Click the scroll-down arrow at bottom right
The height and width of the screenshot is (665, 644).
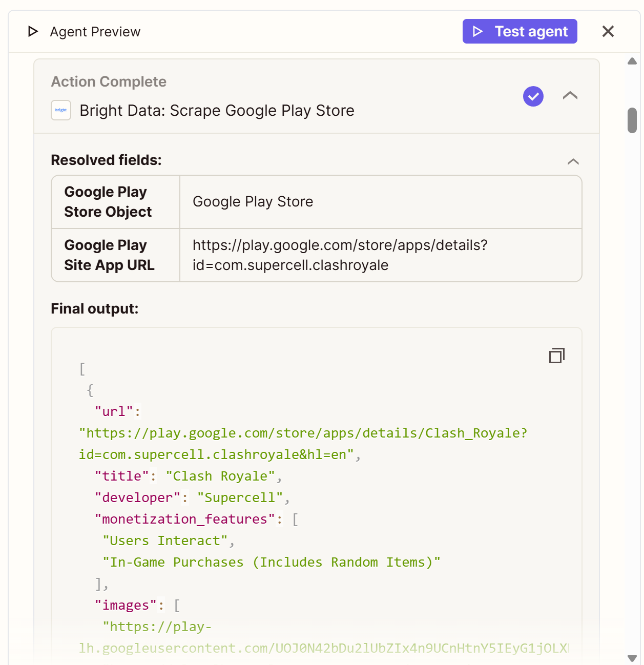coord(632,658)
